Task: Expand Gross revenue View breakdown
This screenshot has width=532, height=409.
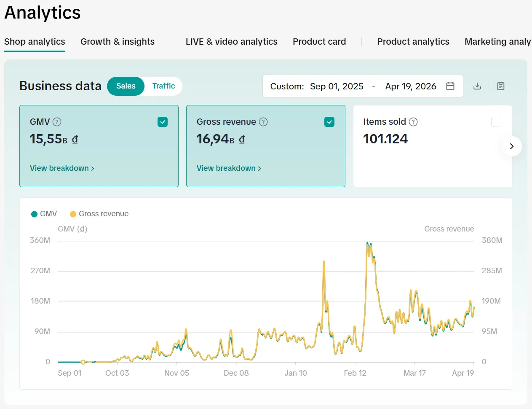Action: click(x=229, y=168)
